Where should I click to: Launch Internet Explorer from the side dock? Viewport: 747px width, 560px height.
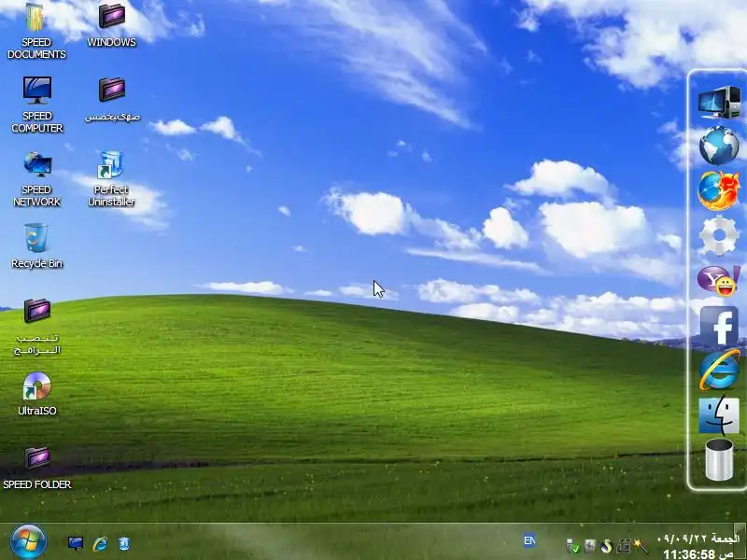coord(719,370)
